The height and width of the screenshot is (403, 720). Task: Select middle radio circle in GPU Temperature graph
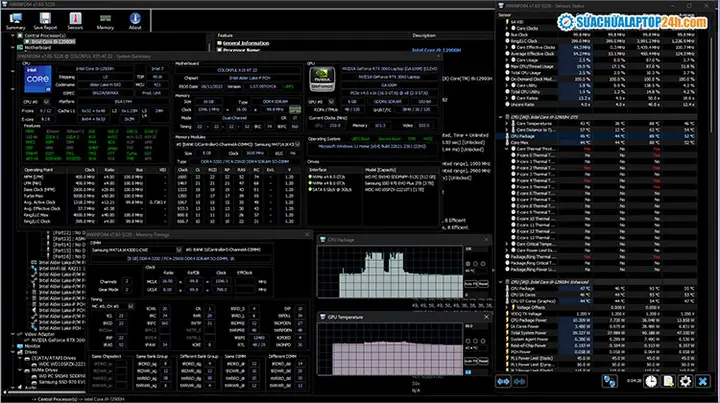click(x=475, y=341)
